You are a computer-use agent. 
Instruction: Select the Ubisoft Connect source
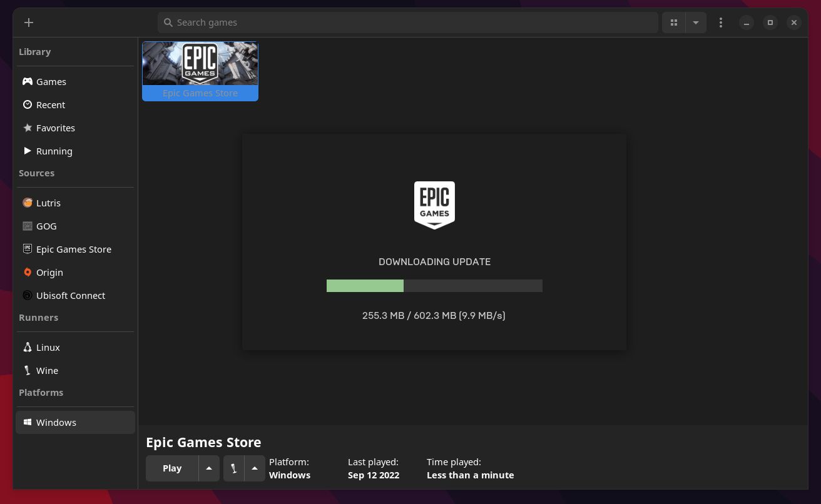coord(71,295)
